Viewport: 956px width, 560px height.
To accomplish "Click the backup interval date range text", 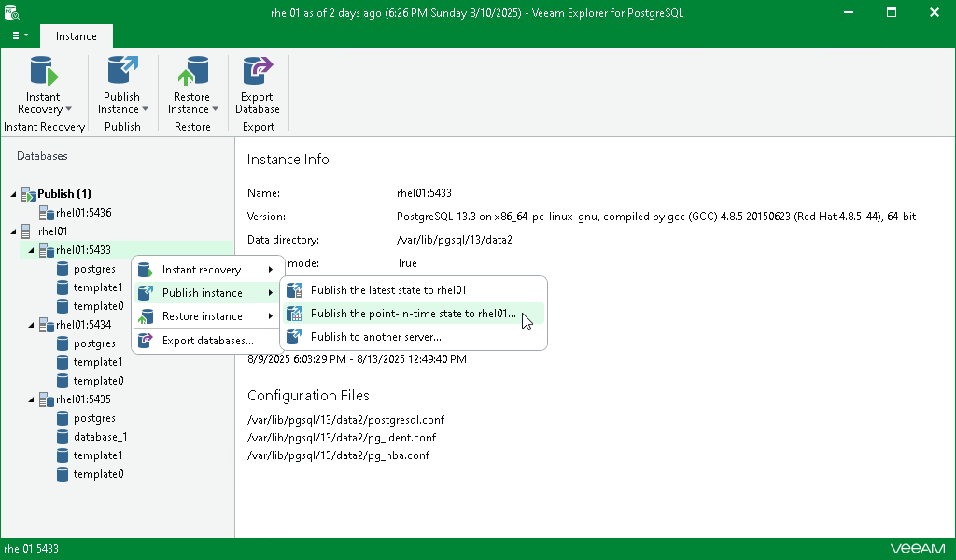I will (357, 359).
